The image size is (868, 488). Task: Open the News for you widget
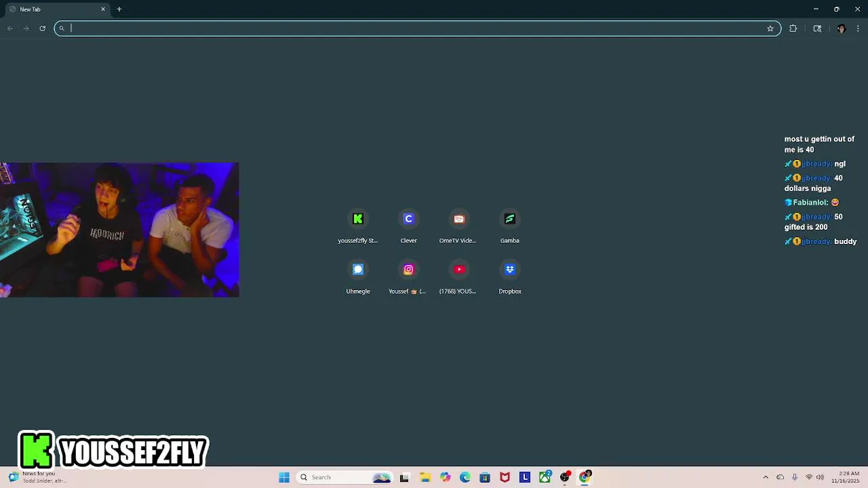tap(38, 477)
